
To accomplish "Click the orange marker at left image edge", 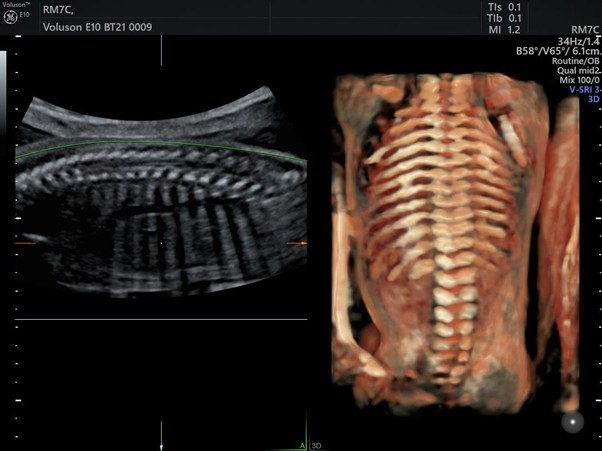I will [24, 243].
